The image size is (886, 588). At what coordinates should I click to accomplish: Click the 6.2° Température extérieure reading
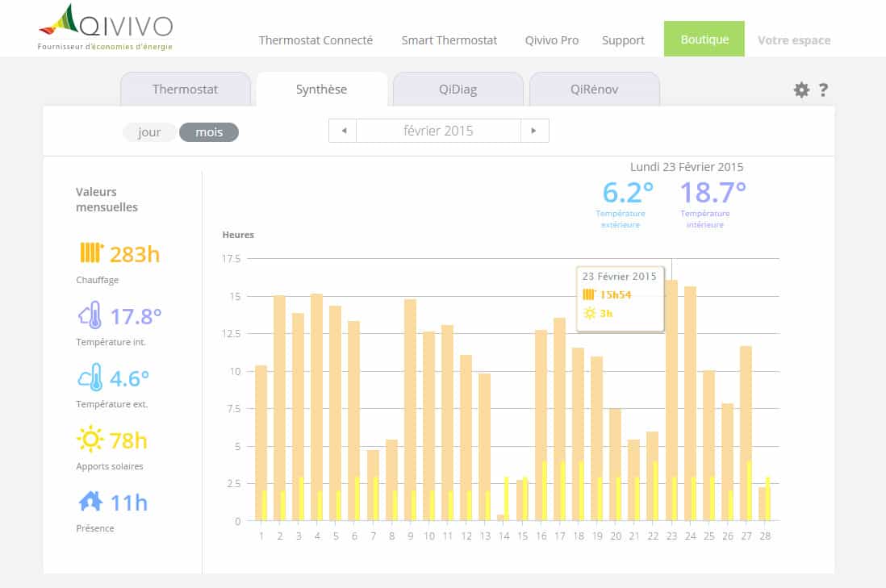(x=628, y=193)
